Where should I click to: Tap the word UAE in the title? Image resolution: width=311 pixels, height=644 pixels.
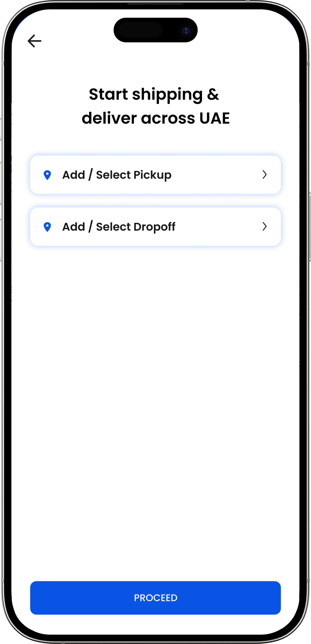214,118
